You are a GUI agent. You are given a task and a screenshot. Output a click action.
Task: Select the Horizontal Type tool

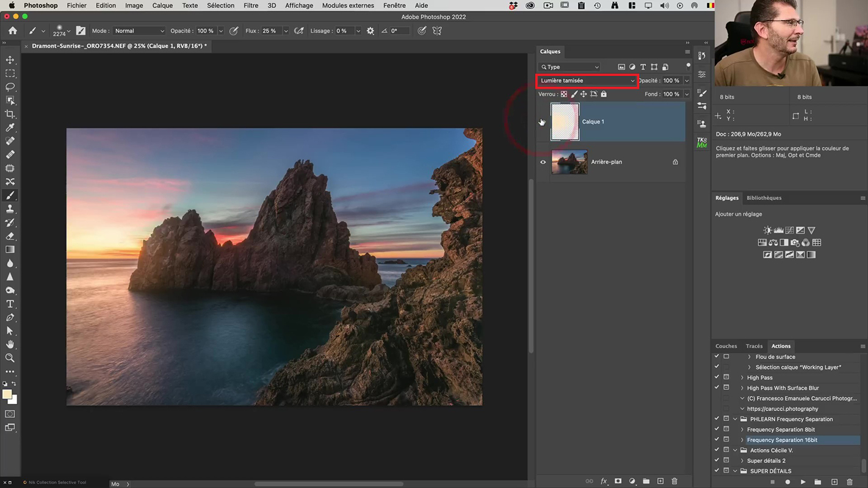click(x=10, y=304)
